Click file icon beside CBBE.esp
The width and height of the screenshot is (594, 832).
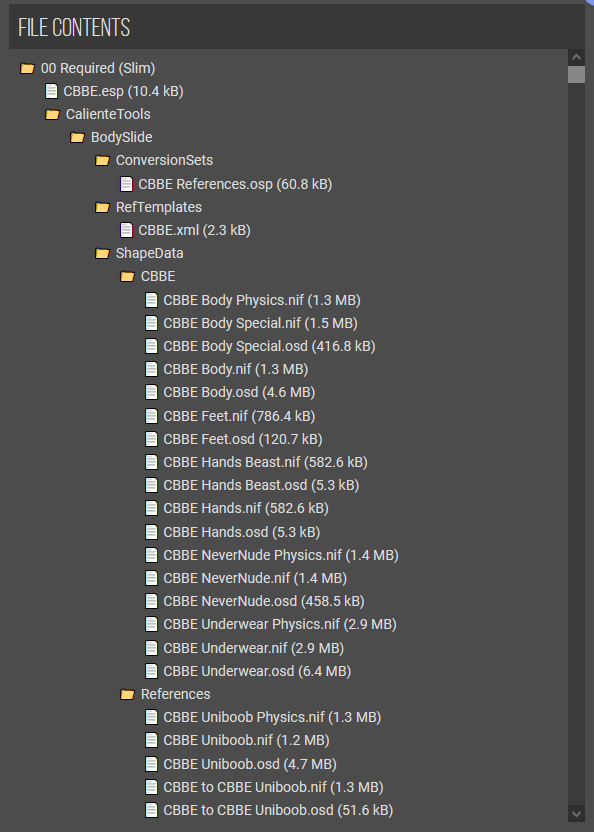51,91
